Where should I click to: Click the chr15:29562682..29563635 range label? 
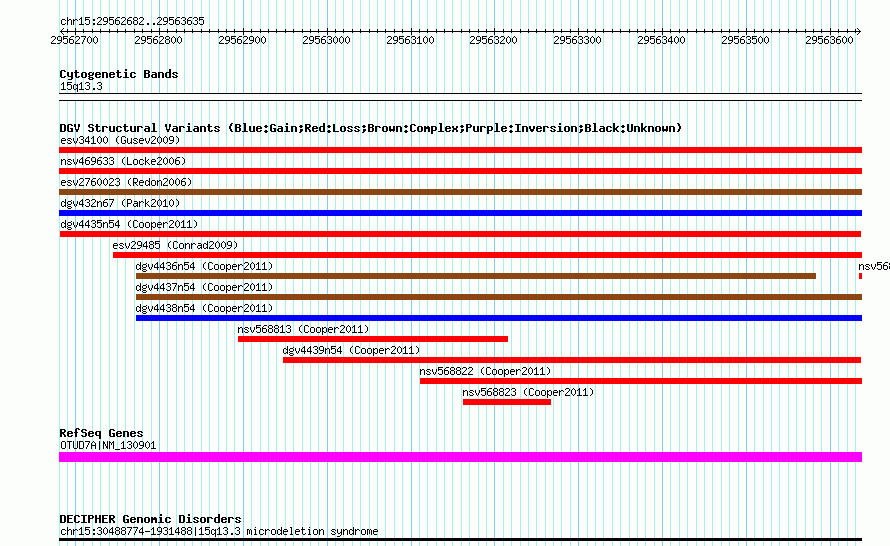(x=132, y=21)
